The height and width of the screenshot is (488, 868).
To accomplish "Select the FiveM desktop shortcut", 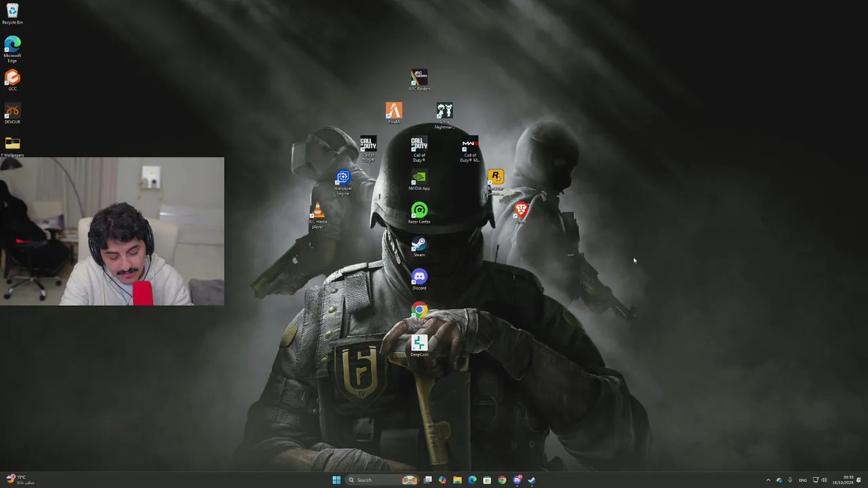I will click(x=394, y=113).
